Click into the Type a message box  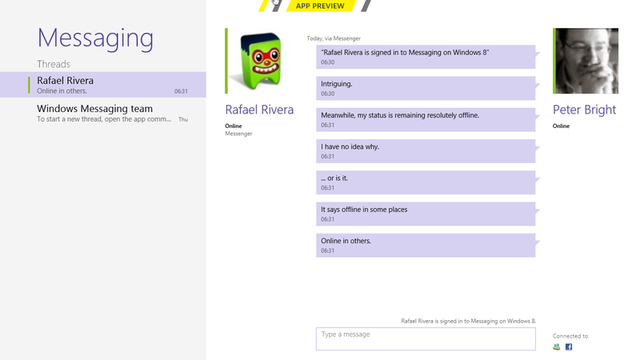tap(426, 339)
